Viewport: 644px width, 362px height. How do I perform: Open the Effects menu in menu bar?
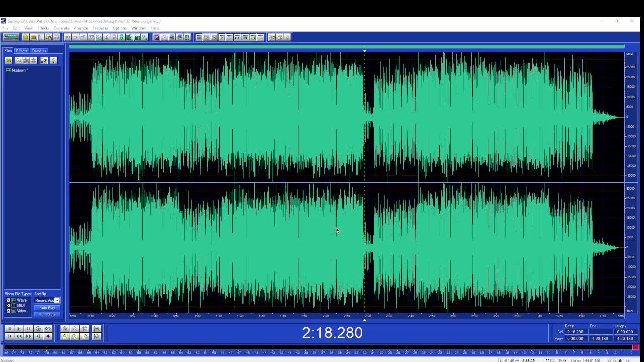43,28
